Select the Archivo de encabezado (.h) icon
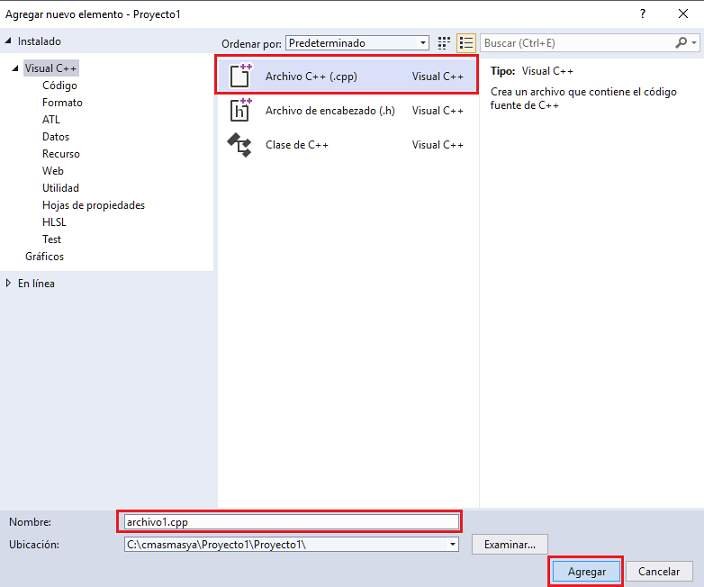704x587 pixels. tap(240, 111)
